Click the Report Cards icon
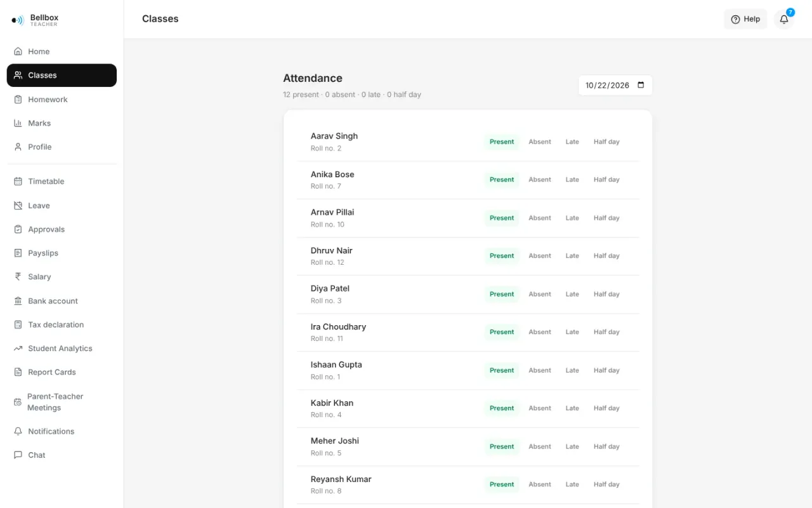The height and width of the screenshot is (508, 812). tap(18, 372)
